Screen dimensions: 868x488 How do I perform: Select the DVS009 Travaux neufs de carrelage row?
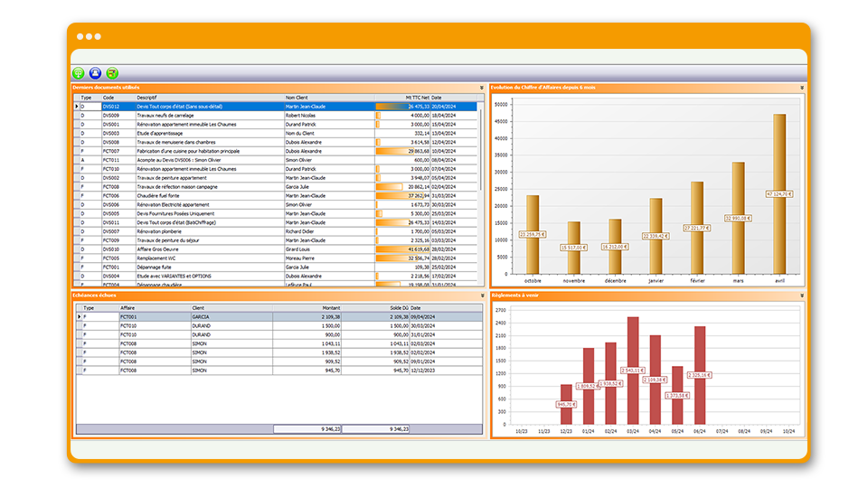tap(226, 116)
